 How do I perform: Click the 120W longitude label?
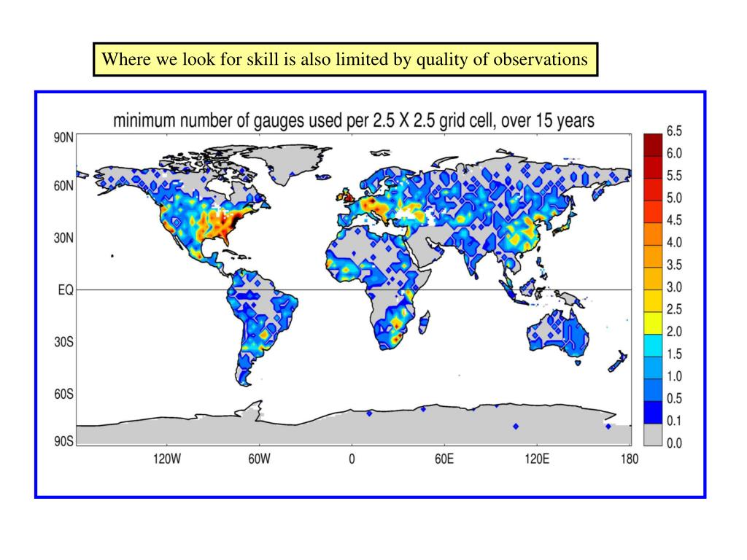[167, 459]
